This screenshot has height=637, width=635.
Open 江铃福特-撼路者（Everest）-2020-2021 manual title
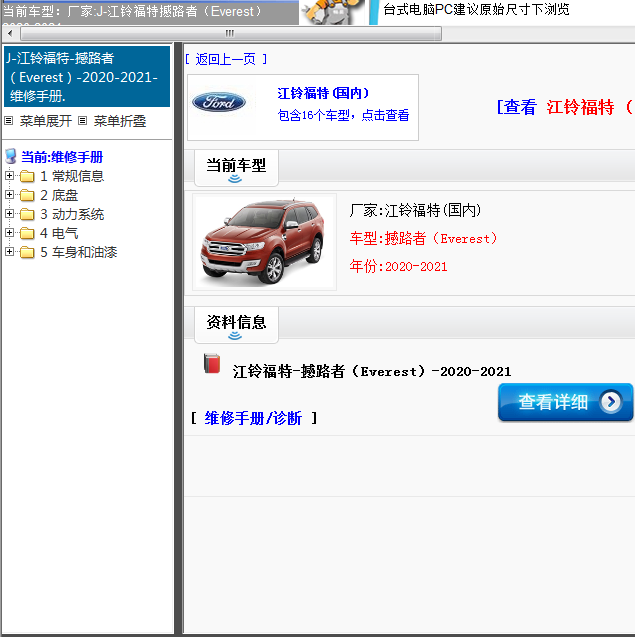coord(372,371)
